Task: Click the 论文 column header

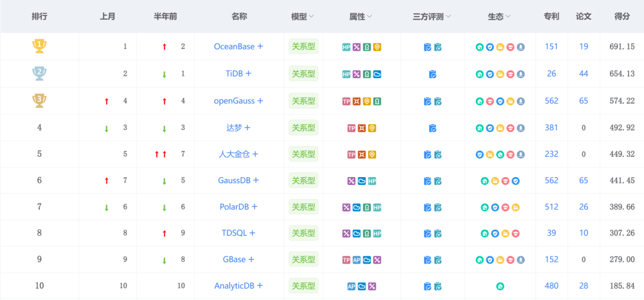Action: tap(584, 17)
